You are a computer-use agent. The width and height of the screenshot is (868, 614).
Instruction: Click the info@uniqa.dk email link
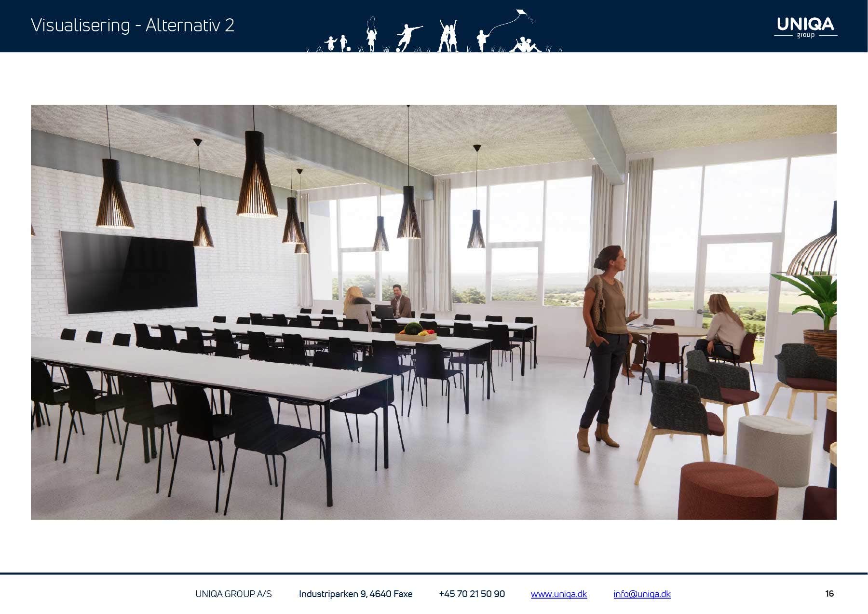pos(642,594)
